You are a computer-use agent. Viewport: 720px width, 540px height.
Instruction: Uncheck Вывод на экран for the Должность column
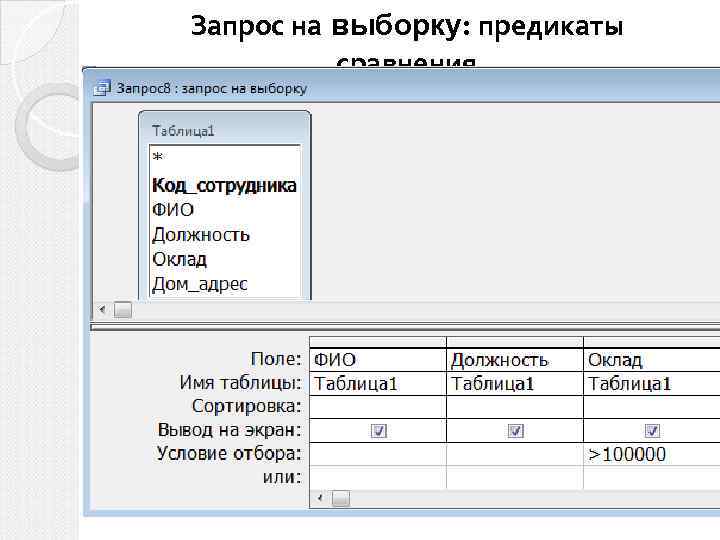[x=516, y=431]
